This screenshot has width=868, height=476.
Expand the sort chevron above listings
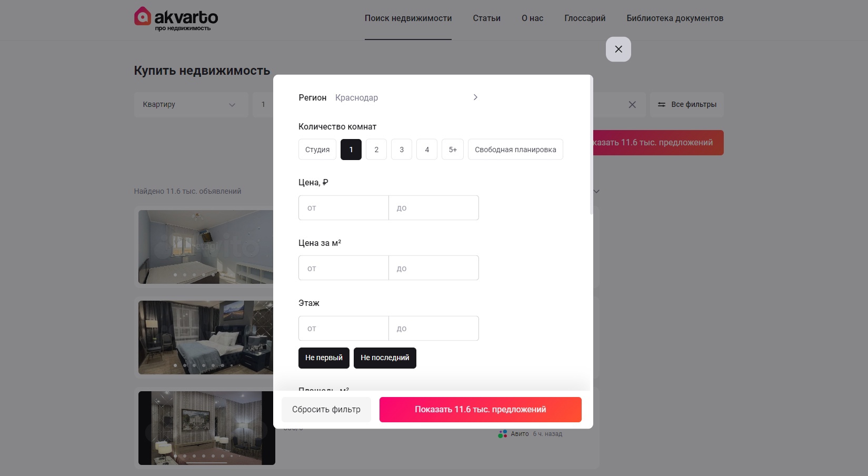[x=596, y=191]
